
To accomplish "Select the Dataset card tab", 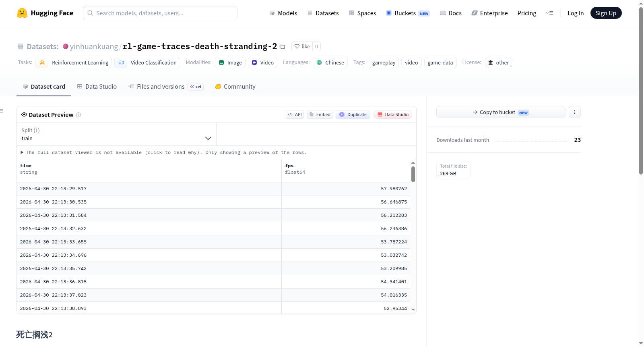I will pyautogui.click(x=44, y=87).
